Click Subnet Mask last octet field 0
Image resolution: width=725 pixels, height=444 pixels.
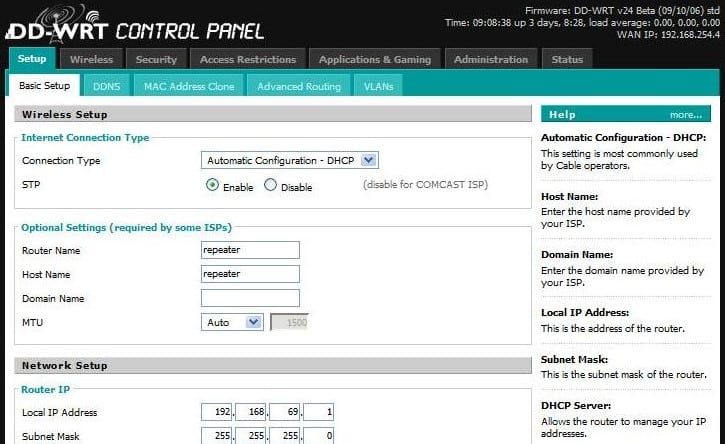click(319, 435)
